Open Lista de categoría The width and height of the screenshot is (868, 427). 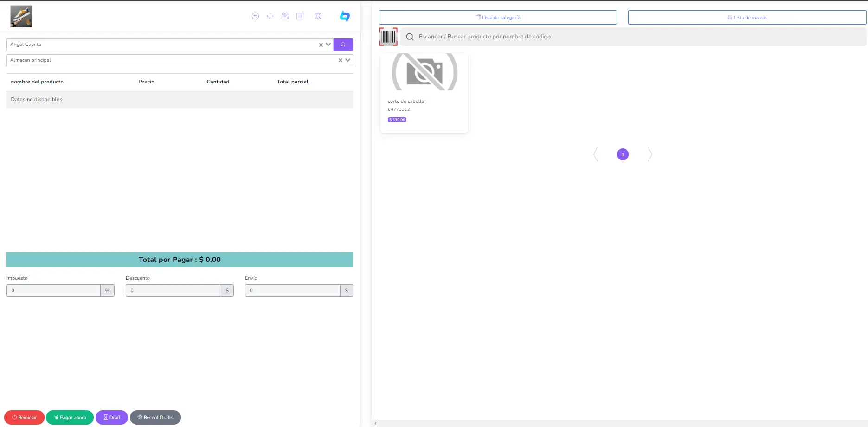(498, 18)
